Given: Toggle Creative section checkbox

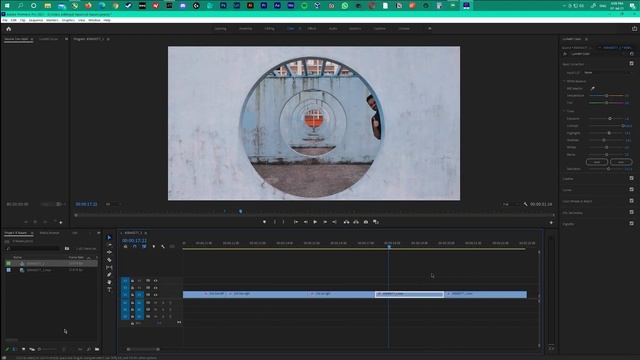Looking at the screenshot, I should point(631,178).
